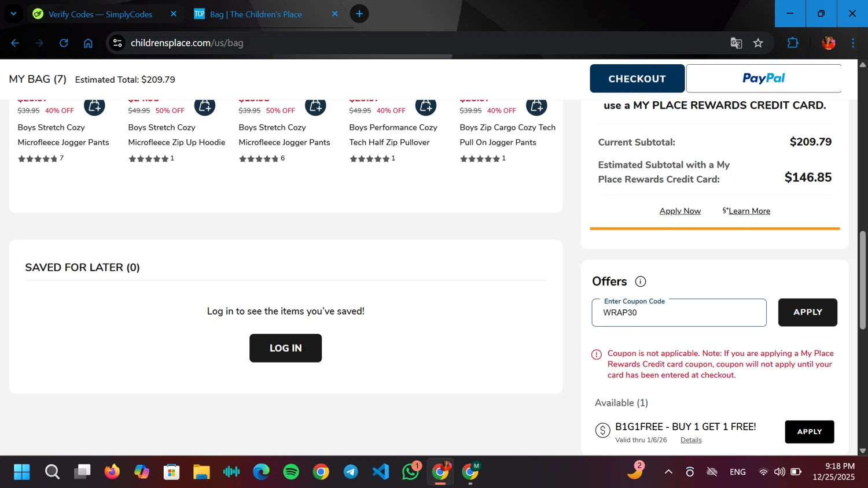Add Boys Stretch Cozy Microfleece Jogger Pants (7 reviews) to bag
The image size is (868, 488).
[x=94, y=106]
